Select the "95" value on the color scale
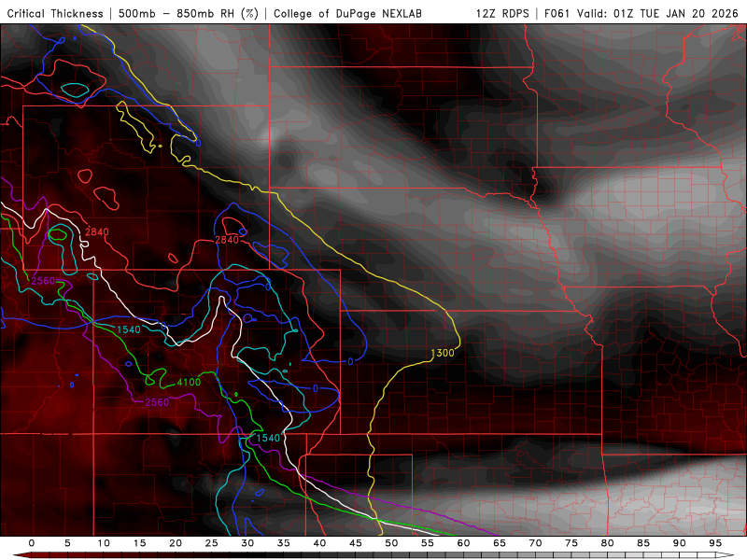This screenshot has height=560, width=747. click(x=715, y=543)
